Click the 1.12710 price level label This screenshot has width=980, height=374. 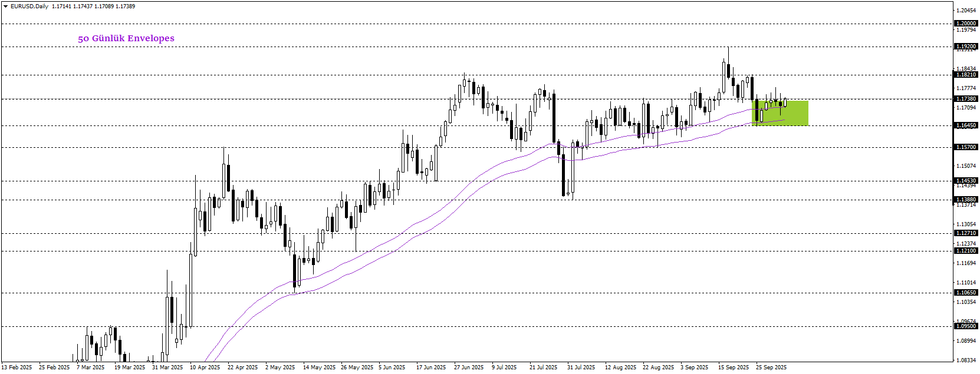(x=966, y=233)
